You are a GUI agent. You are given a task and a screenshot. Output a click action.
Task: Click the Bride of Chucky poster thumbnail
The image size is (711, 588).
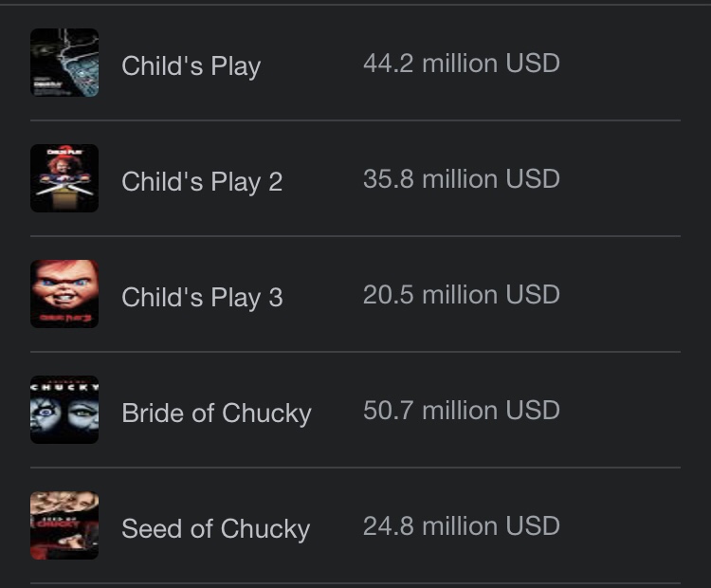point(64,410)
